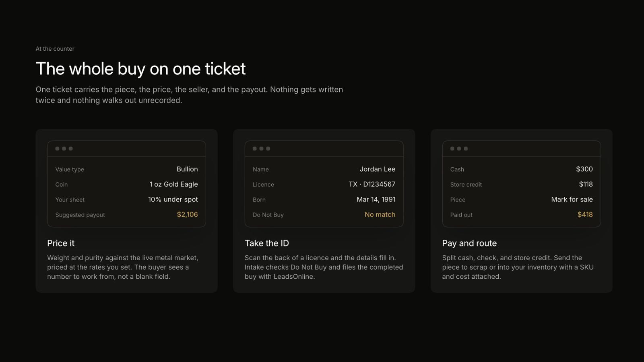Image resolution: width=644 pixels, height=362 pixels.
Task: Click the window dots in the Pay and route mockup
Action: 459,149
